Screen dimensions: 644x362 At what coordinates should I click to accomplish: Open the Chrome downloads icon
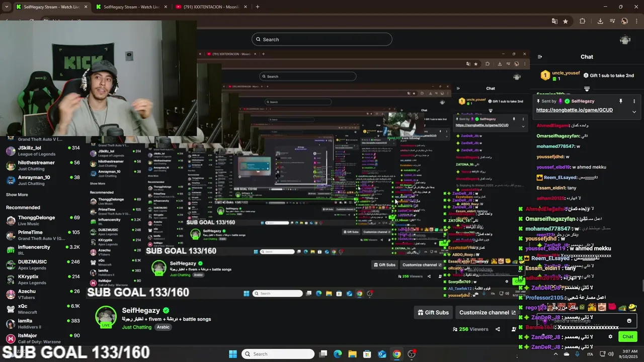point(600,21)
